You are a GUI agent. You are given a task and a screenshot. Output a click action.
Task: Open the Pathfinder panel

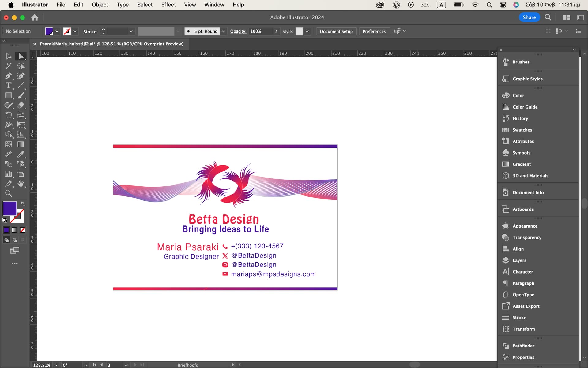coord(523,346)
